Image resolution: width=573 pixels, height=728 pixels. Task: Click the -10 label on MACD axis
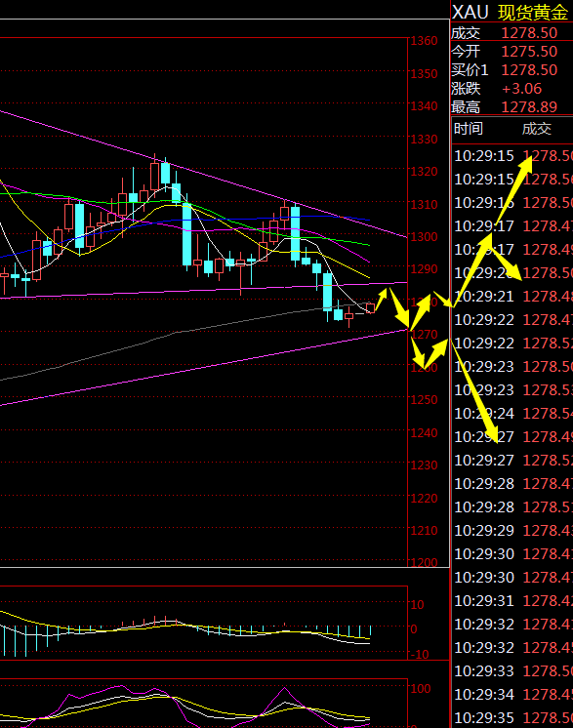[x=420, y=655]
